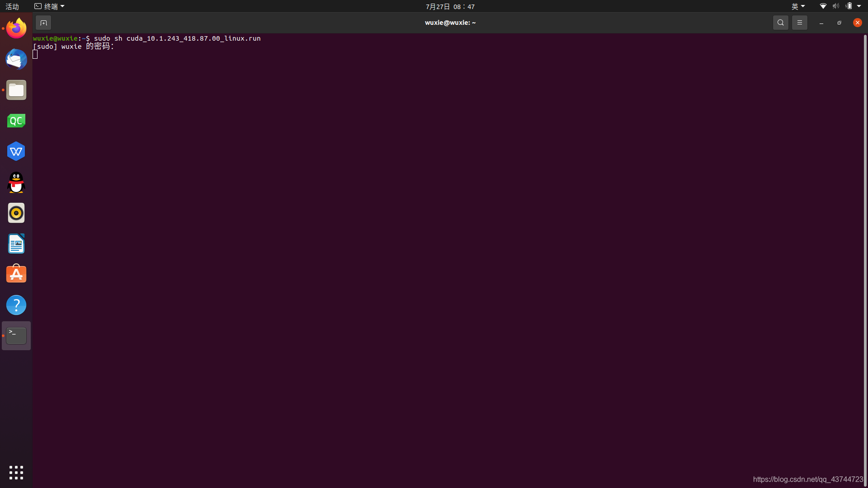Launch the Help application
This screenshot has height=488, width=868.
[x=16, y=305]
